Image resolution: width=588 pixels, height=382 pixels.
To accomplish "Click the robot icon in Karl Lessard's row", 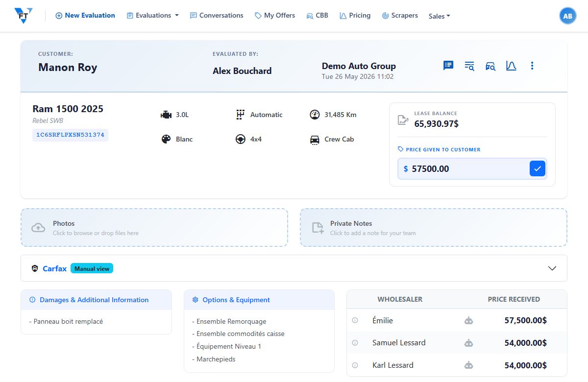I will pyautogui.click(x=469, y=365).
